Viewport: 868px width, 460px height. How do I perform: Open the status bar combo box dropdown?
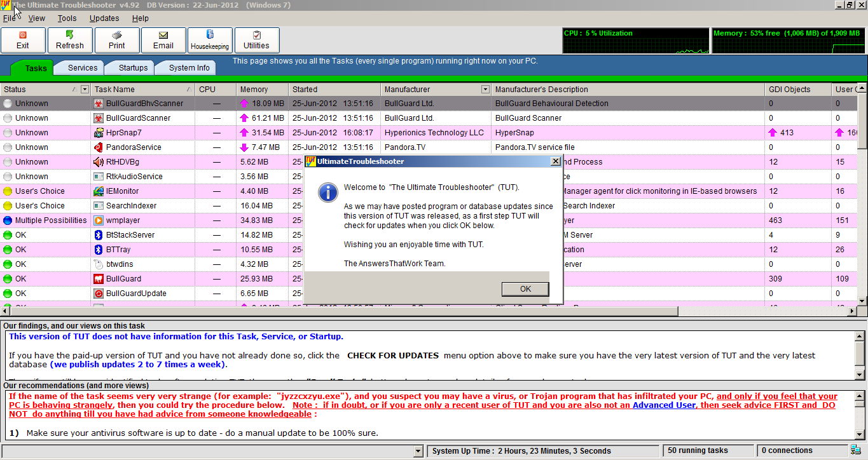coord(418,451)
